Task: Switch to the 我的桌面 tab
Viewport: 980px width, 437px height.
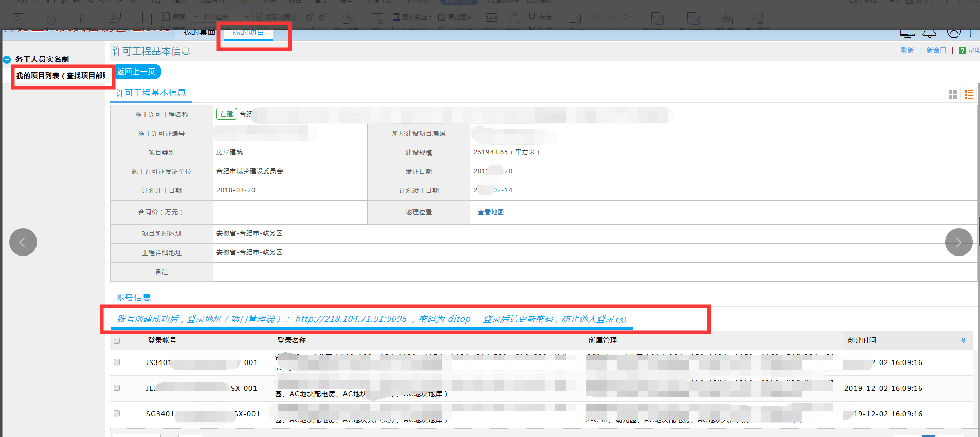Action: coord(199,33)
